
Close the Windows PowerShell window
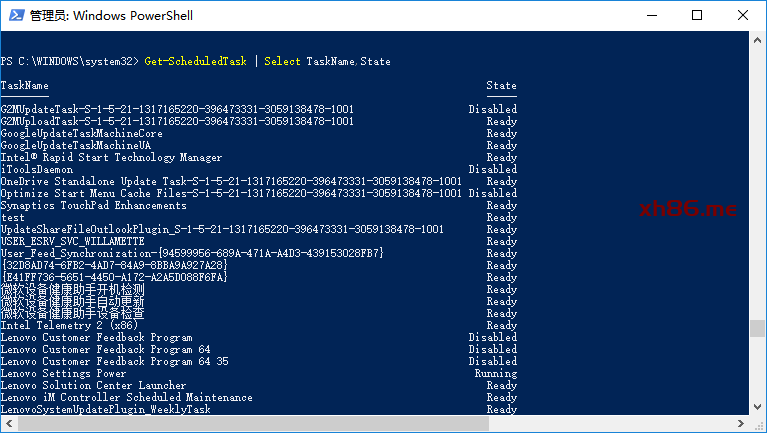click(x=743, y=15)
